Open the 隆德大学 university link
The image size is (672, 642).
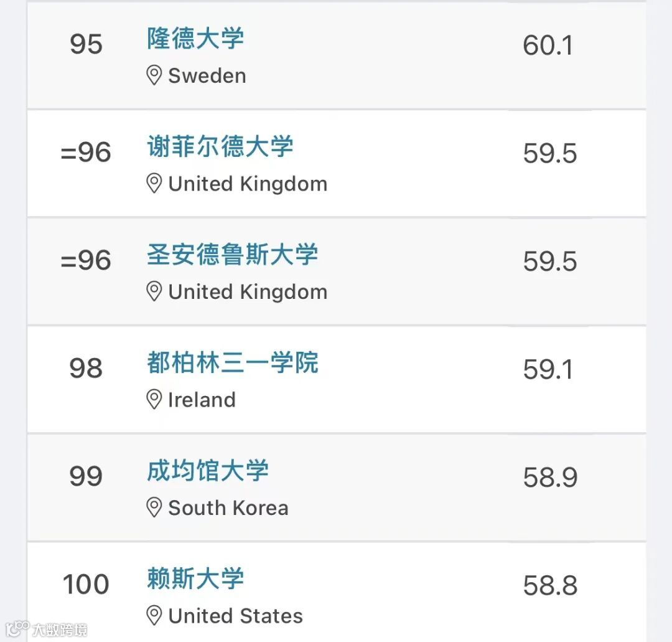click(x=195, y=39)
